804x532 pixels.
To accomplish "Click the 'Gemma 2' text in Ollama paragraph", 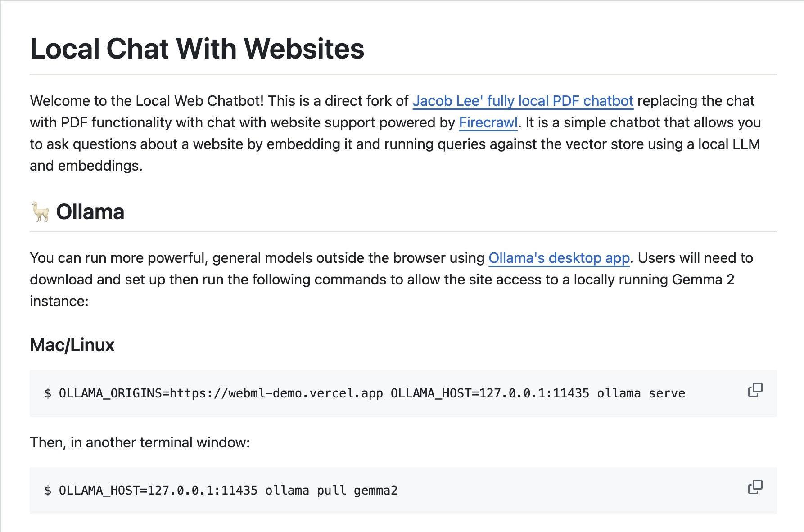I will point(703,280).
